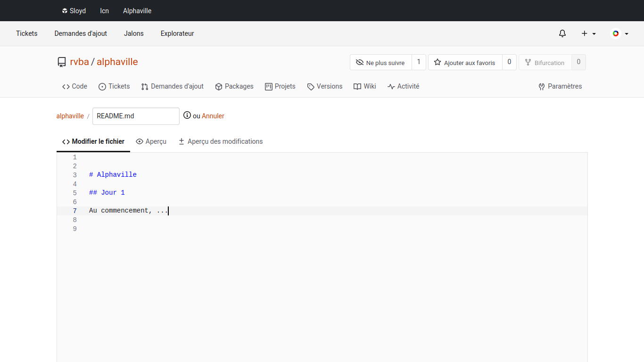The width and height of the screenshot is (644, 362).
Task: Open the notifications bell
Action: pyautogui.click(x=562, y=33)
